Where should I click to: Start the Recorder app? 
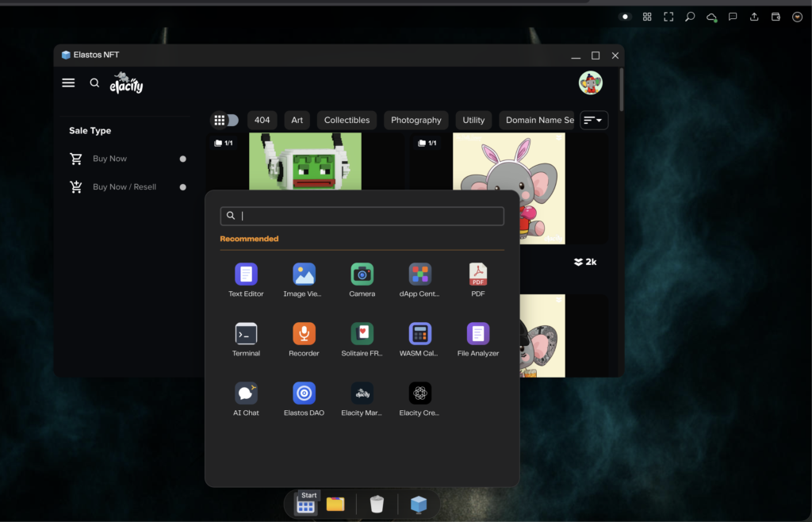point(304,334)
